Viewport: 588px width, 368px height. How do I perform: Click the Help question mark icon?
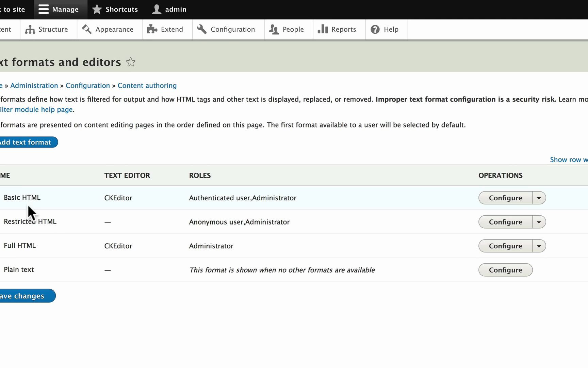tap(375, 30)
